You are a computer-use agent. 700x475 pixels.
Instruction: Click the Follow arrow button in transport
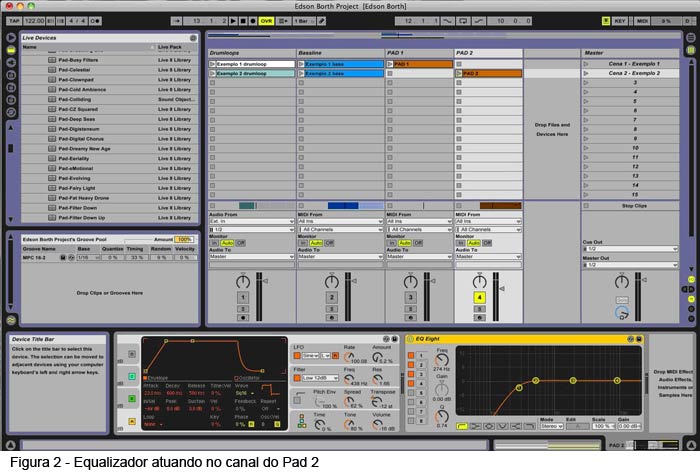pos(176,21)
